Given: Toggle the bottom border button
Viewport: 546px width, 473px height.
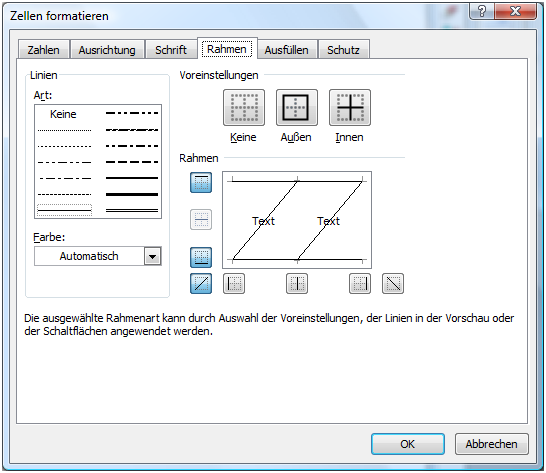Looking at the screenshot, I should tap(201, 257).
